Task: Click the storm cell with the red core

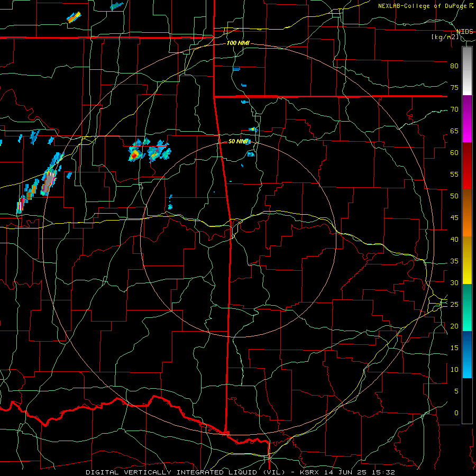Action: click(135, 154)
